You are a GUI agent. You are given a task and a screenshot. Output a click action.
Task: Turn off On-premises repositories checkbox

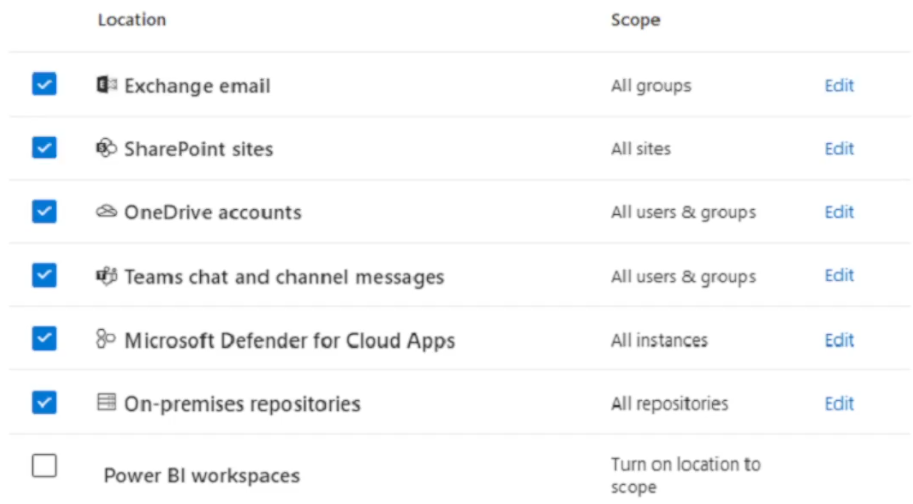click(44, 402)
